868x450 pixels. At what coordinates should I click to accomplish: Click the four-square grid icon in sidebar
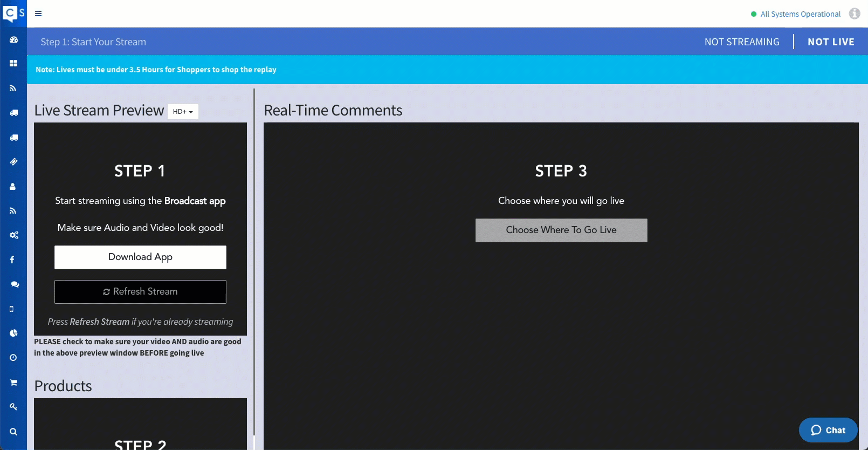coord(13,64)
